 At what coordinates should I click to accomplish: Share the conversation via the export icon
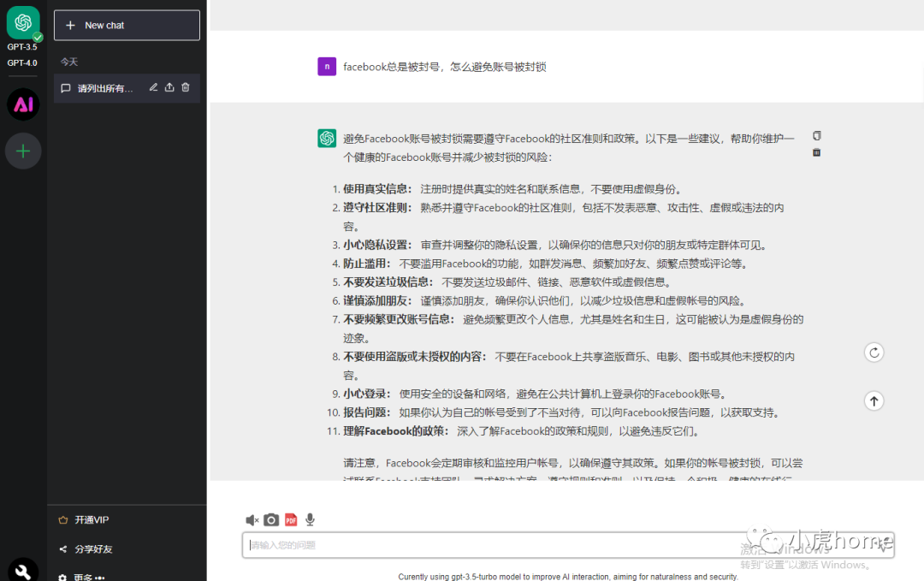(x=169, y=87)
